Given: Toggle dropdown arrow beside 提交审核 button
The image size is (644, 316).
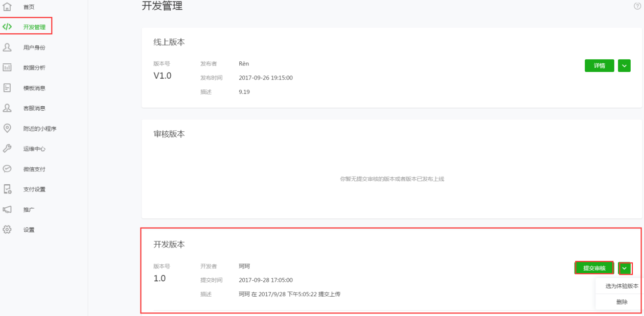Looking at the screenshot, I should [x=624, y=268].
